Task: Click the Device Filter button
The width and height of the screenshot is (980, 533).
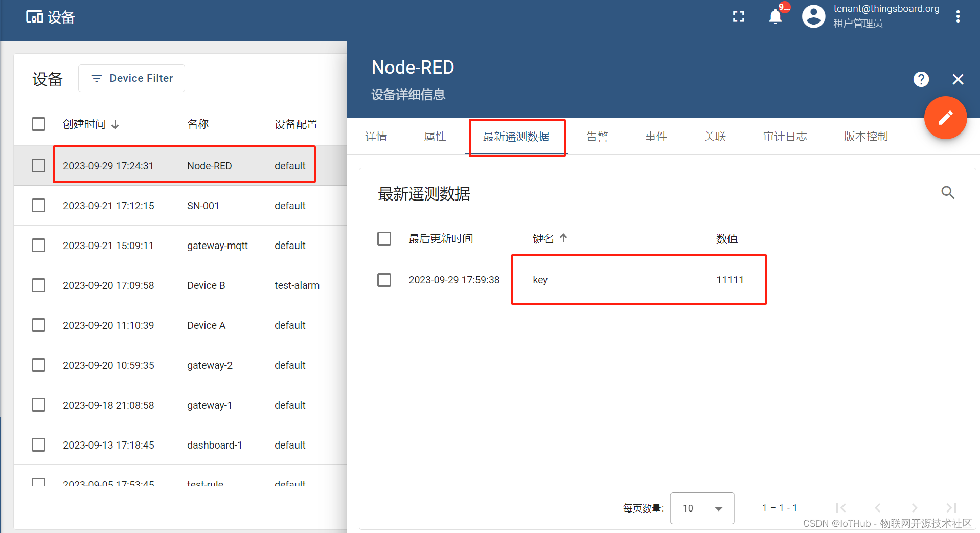Action: coord(131,78)
